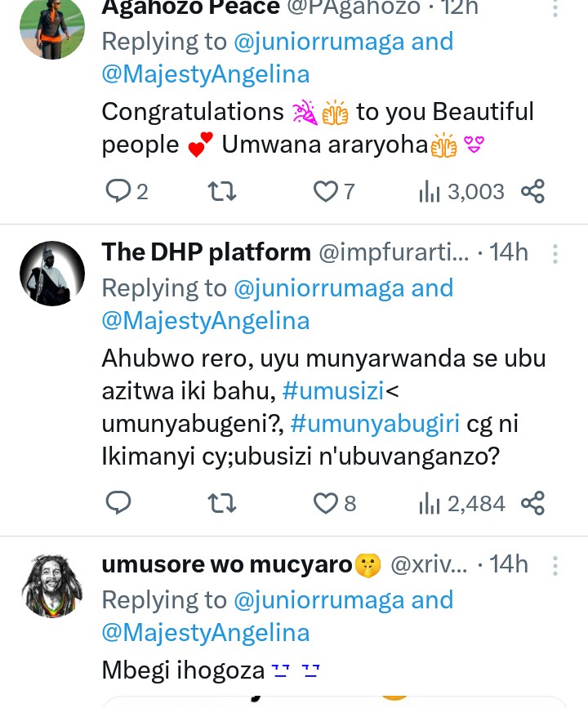Retweet The DHP platform's tweet
Viewport: 588px width, 708px height.
tap(223, 504)
